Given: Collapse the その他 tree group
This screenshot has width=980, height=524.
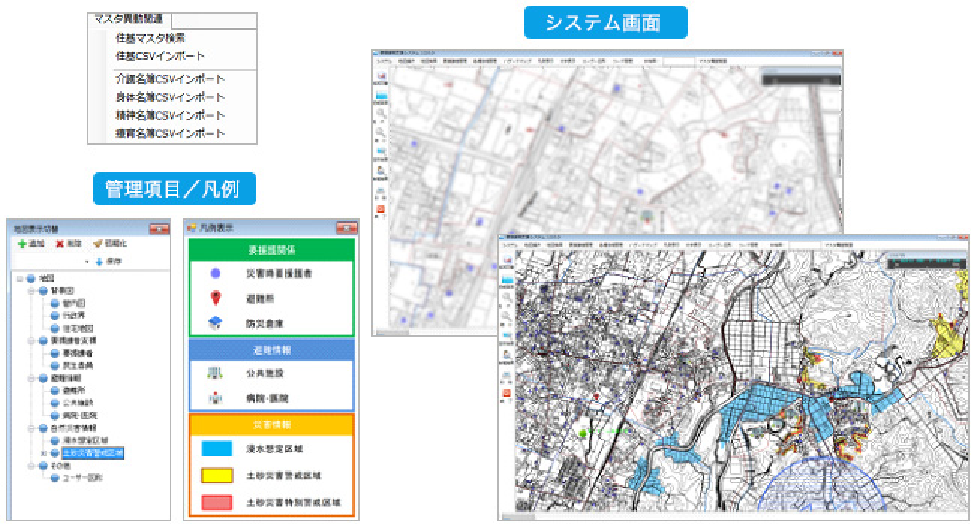Looking at the screenshot, I should pyautogui.click(x=31, y=466).
